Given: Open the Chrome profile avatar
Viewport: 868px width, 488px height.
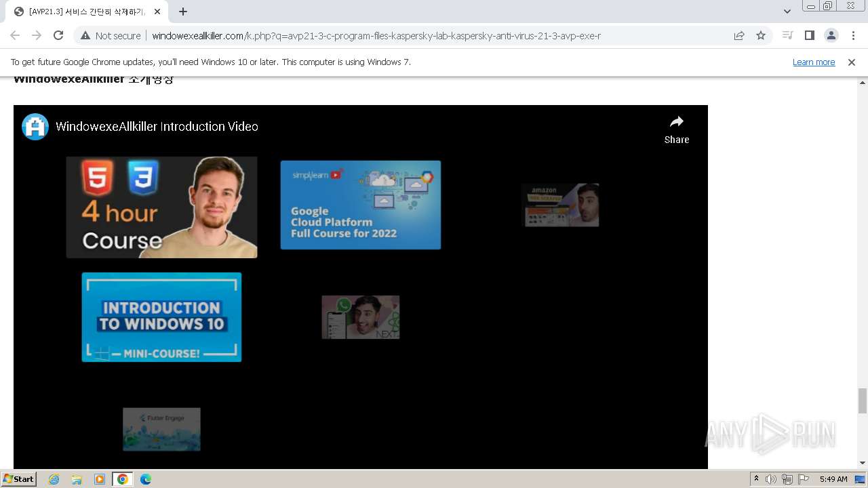Looking at the screenshot, I should 831,36.
